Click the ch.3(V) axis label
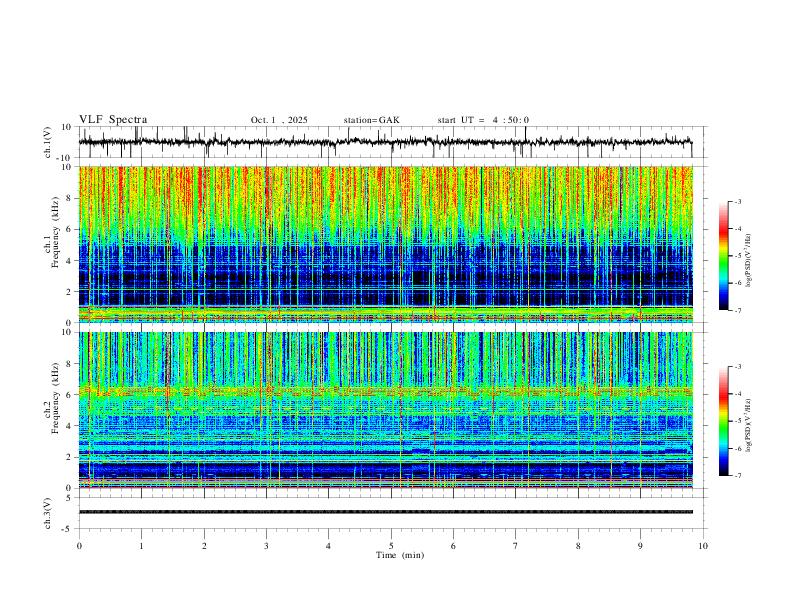792x612 pixels. (48, 514)
